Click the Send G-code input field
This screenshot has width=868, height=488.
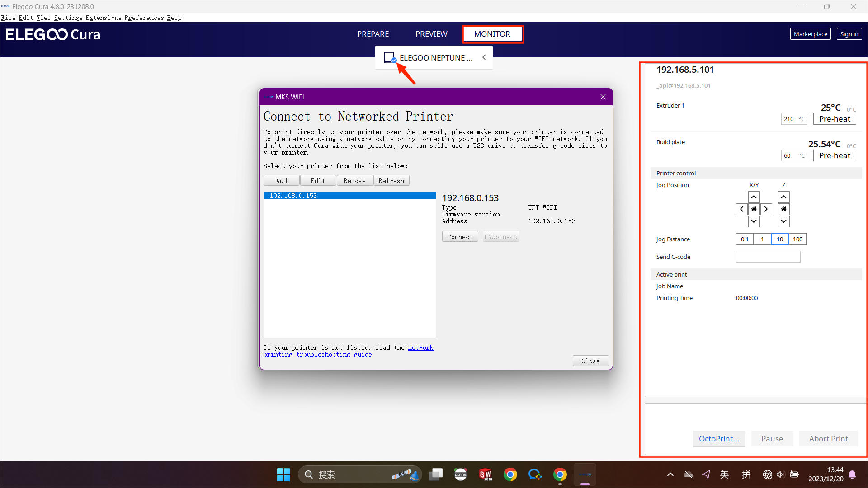click(768, 257)
